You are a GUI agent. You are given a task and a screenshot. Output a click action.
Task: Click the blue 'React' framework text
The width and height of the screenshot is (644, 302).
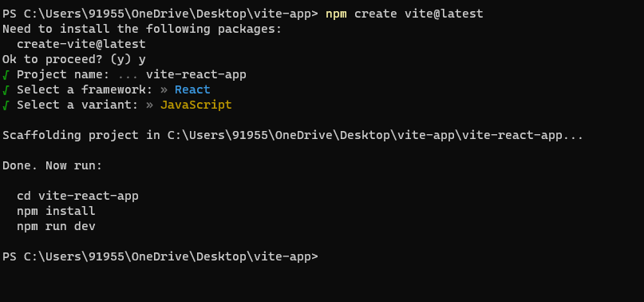tap(192, 89)
